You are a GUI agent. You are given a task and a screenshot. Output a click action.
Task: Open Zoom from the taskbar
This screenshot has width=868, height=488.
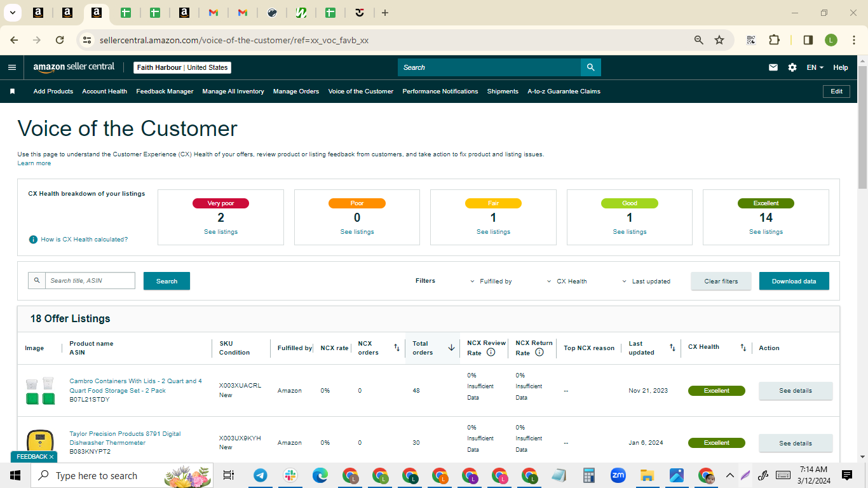click(x=618, y=475)
